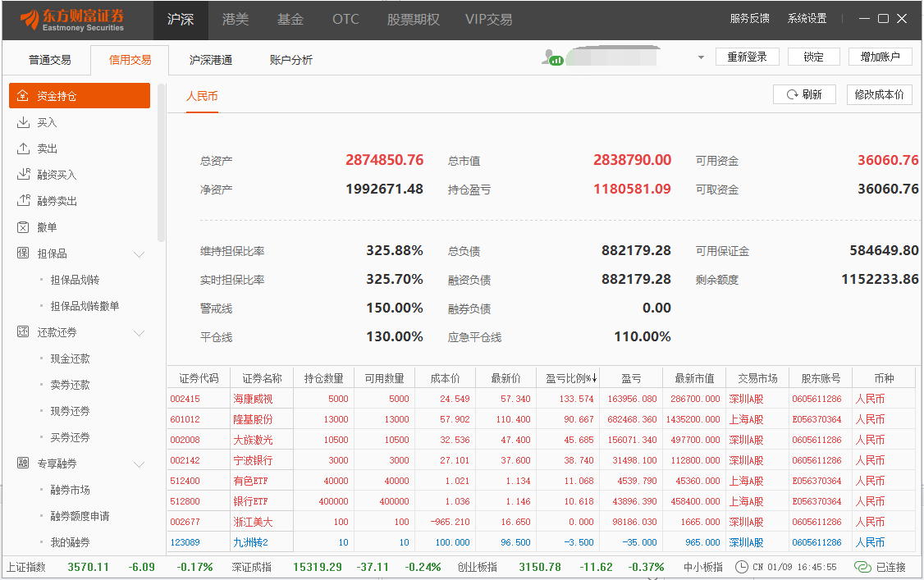Open 我的融券 in sidebar
The image size is (924, 580).
click(70, 542)
